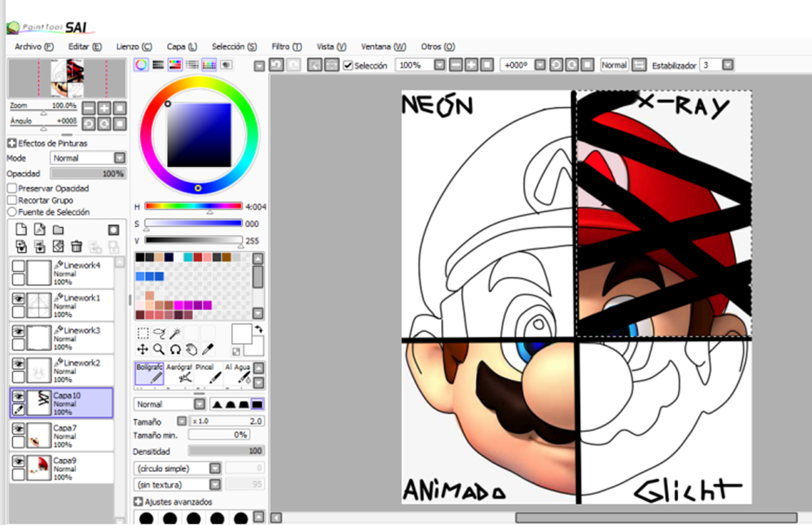
Task: Open the (sin textura) texture dropdown
Action: tap(177, 484)
